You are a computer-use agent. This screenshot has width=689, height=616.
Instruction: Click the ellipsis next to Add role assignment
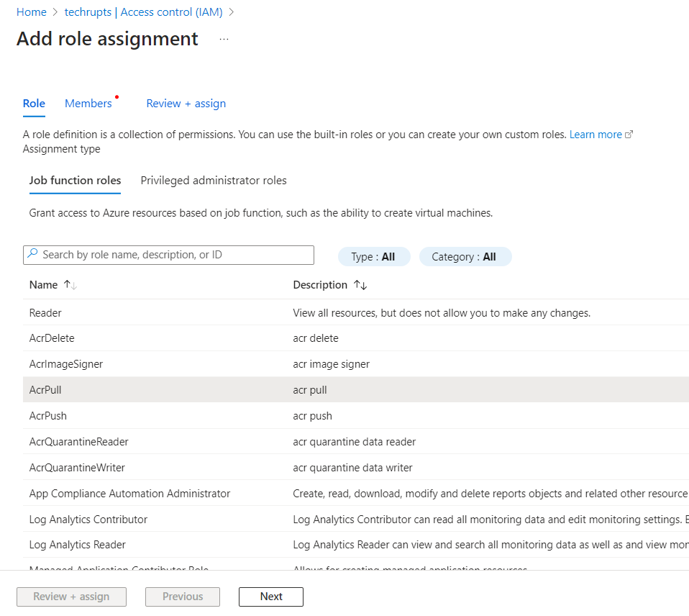(224, 40)
